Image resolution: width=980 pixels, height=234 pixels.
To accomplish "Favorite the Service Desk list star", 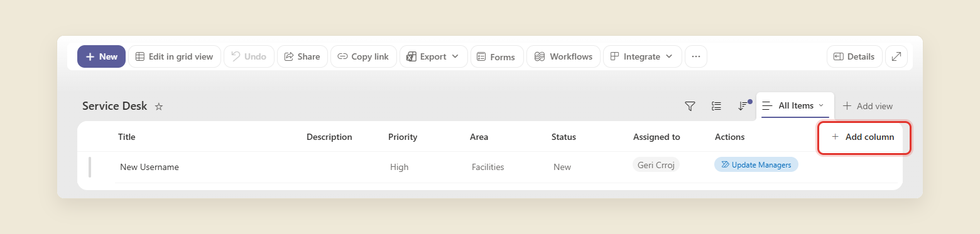I will coord(159,107).
